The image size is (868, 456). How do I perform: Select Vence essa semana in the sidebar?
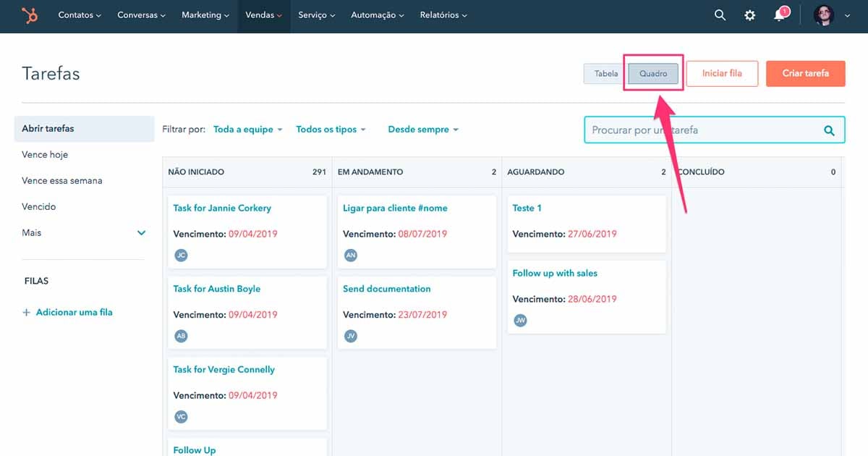pos(62,181)
